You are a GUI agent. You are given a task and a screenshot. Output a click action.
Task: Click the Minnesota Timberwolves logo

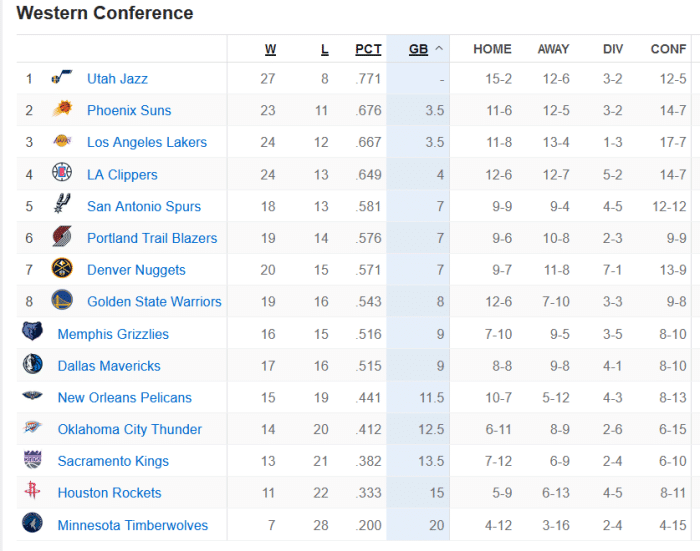[33, 524]
